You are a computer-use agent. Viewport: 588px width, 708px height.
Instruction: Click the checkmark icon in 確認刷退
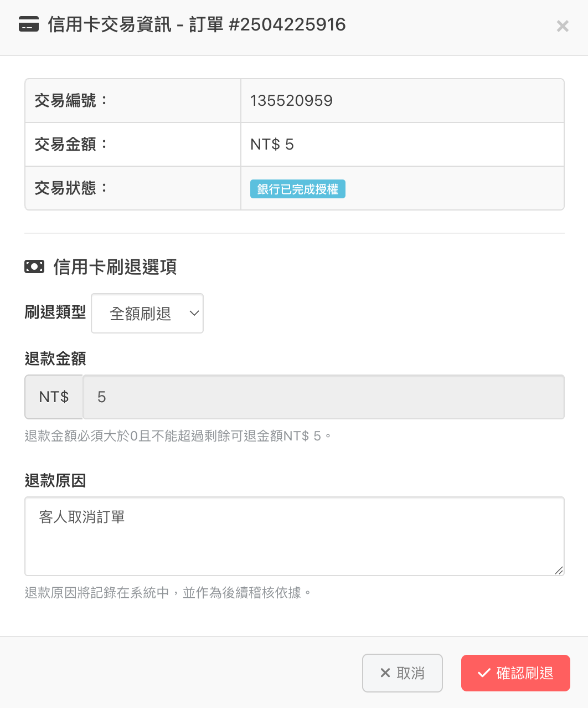click(484, 673)
